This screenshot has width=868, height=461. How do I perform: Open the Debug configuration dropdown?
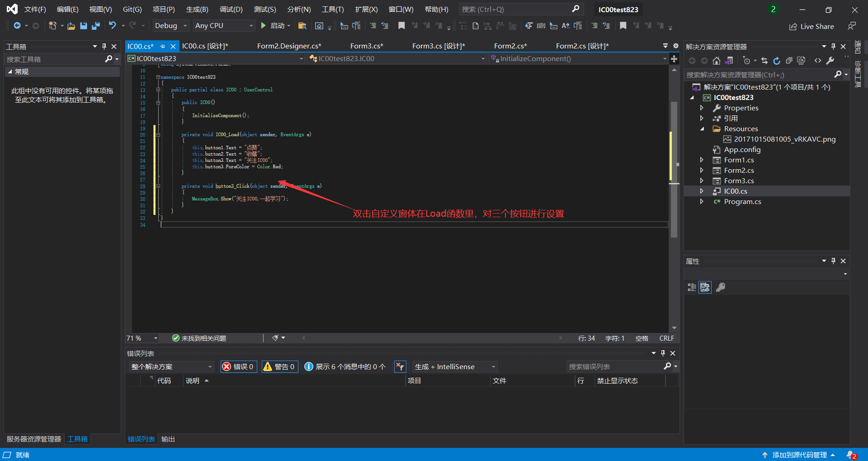[170, 26]
